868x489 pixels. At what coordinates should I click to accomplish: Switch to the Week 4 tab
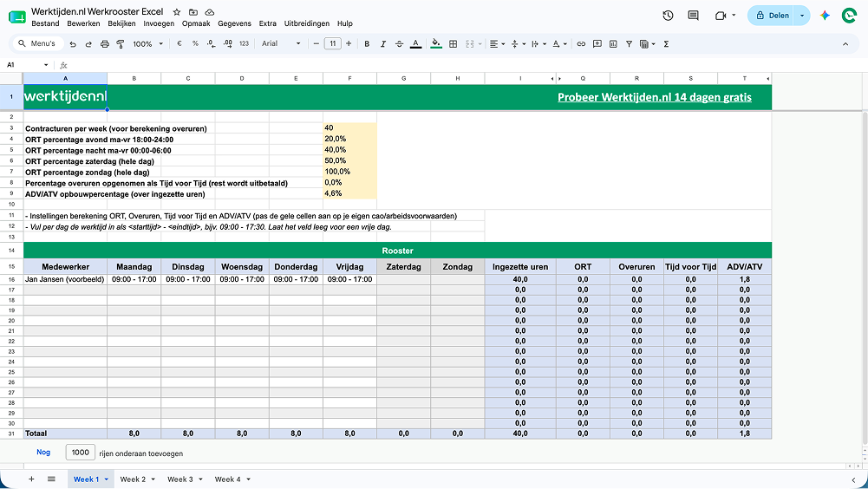click(227, 479)
